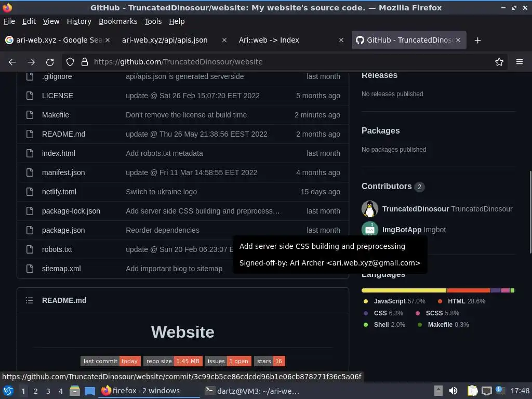532x399 pixels.
Task: Click the ImgBotApp robot avatar
Action: 370,229
